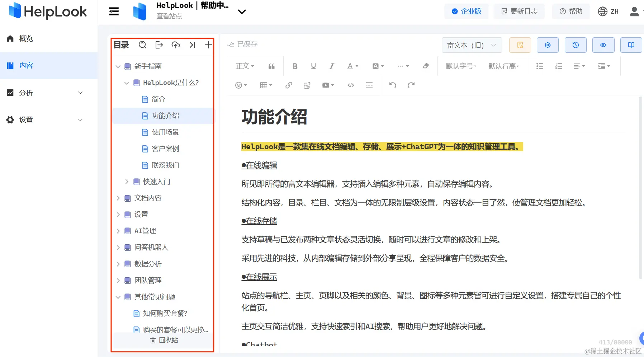Insert a horizontal divider line

369,85
